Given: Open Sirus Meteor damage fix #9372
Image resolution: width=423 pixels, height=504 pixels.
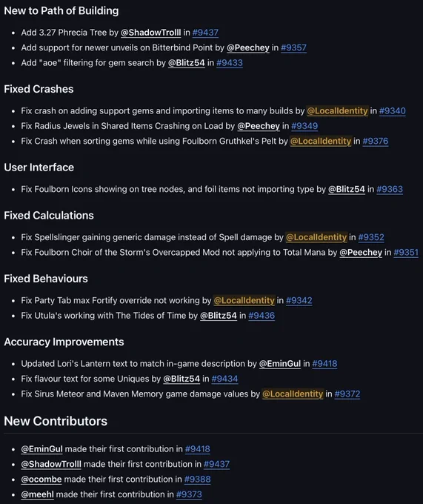Looking at the screenshot, I should 347,394.
